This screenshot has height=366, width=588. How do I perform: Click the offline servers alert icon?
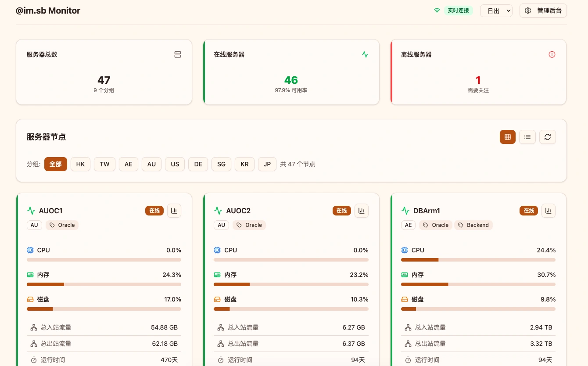coord(552,54)
